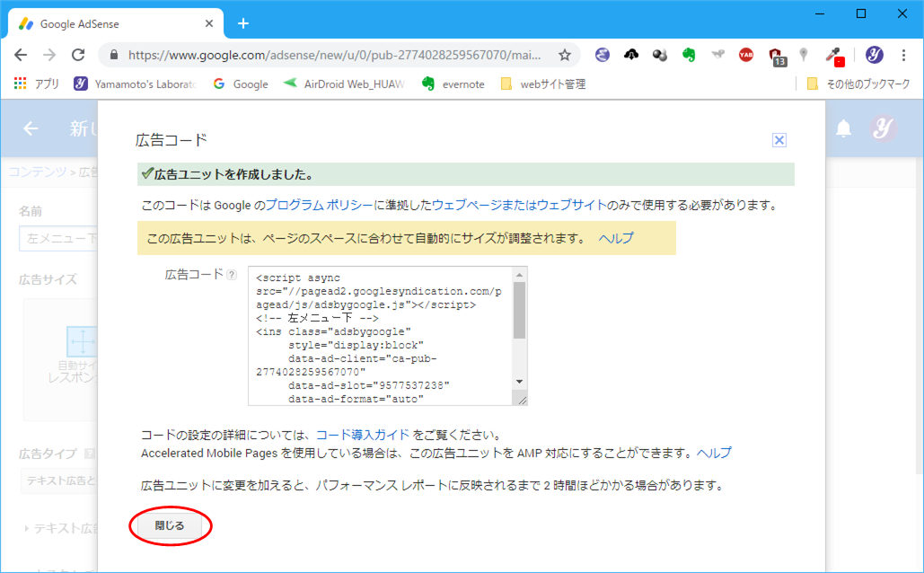Open the その他のブックマーク folder

[x=858, y=84]
